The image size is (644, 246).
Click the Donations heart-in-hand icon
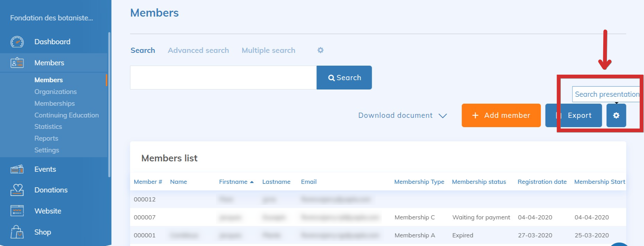click(x=17, y=190)
